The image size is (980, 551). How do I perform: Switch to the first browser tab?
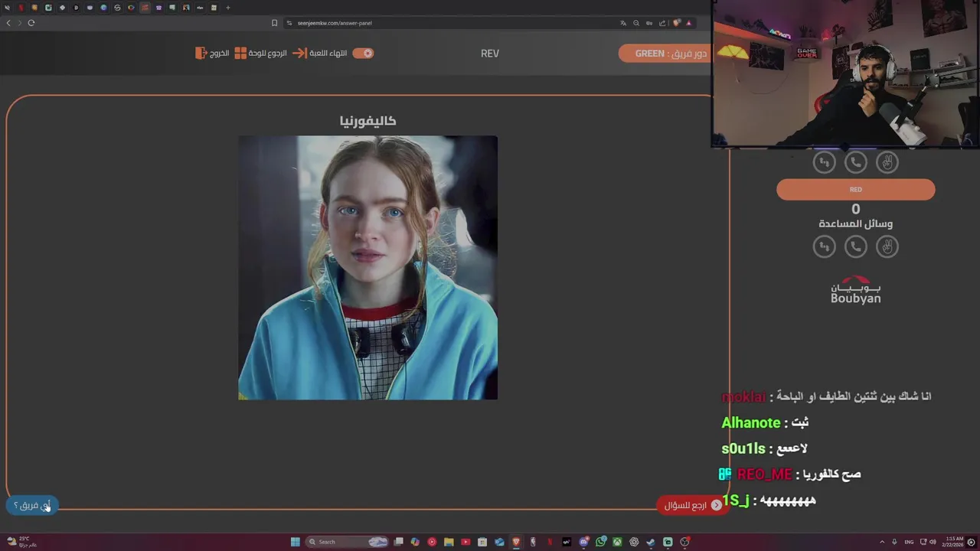click(7, 8)
